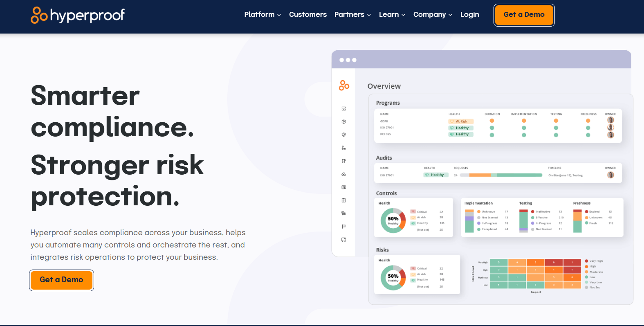Open the dashboard grid icon in the sidebar
Screen dimensions: 644x326
[343, 108]
